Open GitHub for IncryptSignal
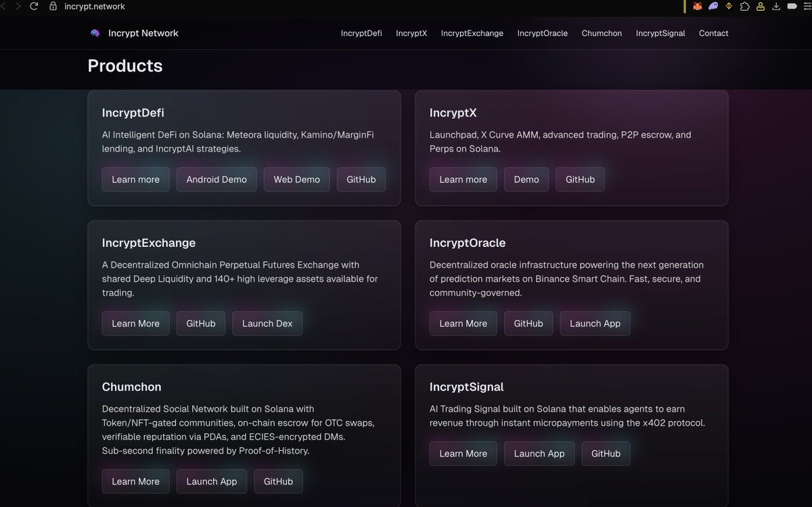 pyautogui.click(x=606, y=454)
